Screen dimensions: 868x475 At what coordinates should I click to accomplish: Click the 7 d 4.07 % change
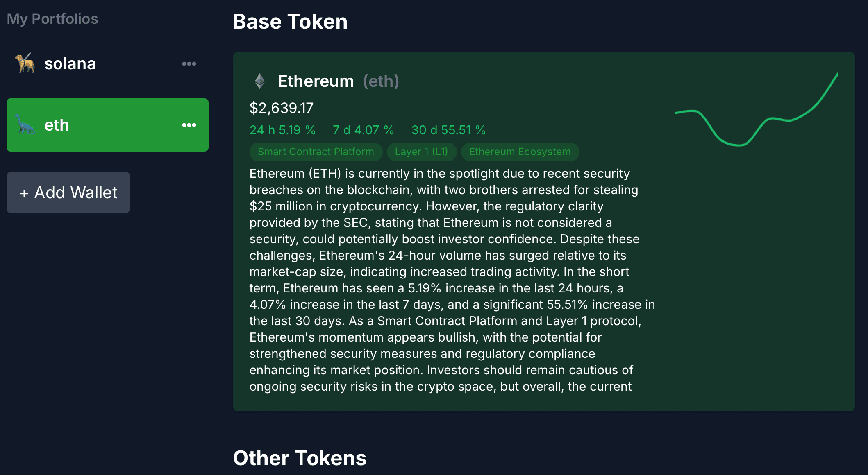click(x=363, y=130)
